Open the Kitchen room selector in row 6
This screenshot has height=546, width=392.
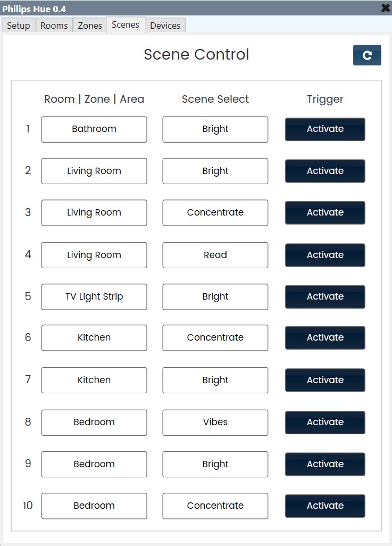pos(94,337)
